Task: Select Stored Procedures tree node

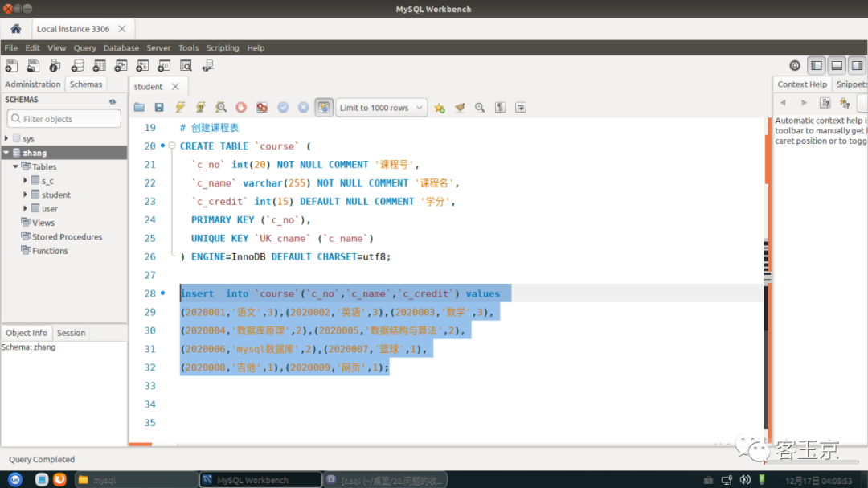Action: click(x=67, y=236)
